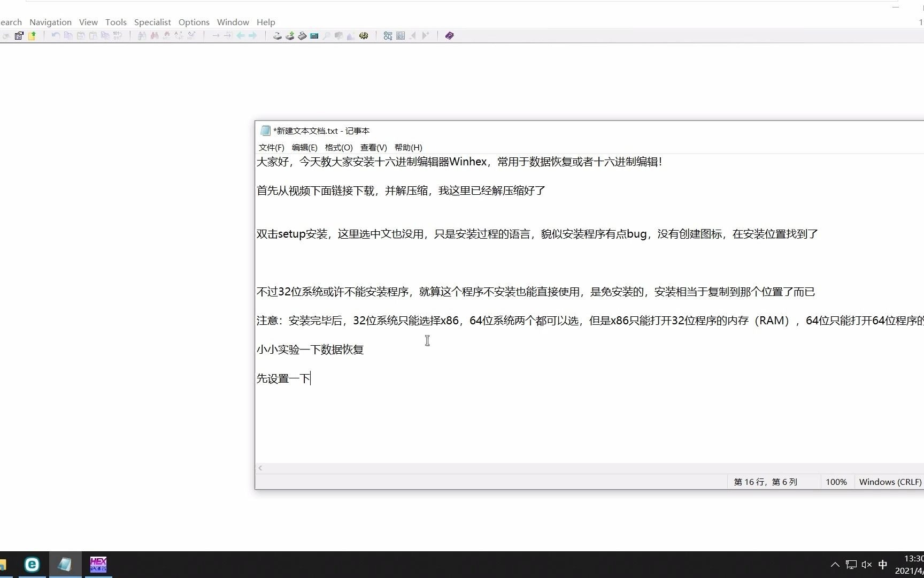Open the Specialist menu in WinHex
This screenshot has width=924, height=578.
[x=152, y=22]
